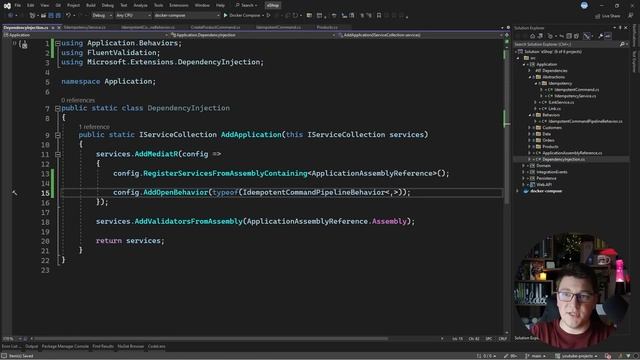
Task: Start debugging with the Docker Compose button
Action: [242, 16]
